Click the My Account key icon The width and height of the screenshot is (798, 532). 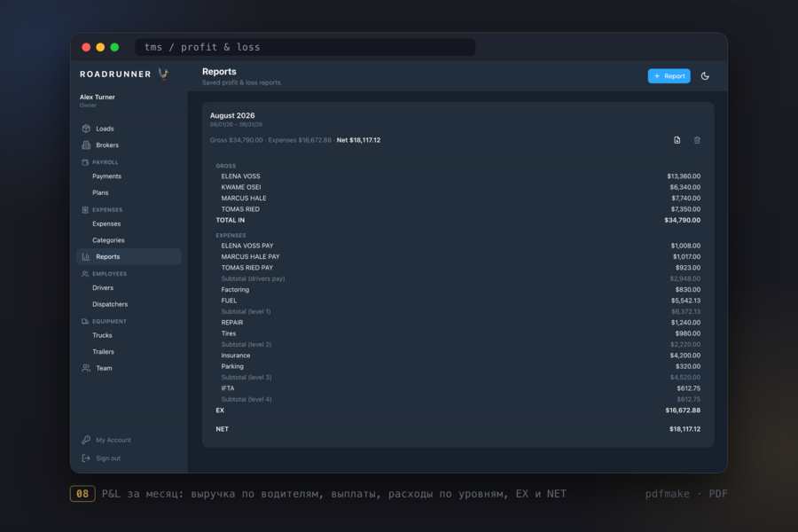86,440
